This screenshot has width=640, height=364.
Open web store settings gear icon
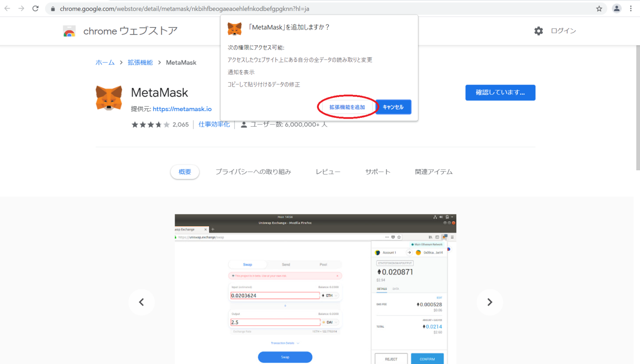538,31
